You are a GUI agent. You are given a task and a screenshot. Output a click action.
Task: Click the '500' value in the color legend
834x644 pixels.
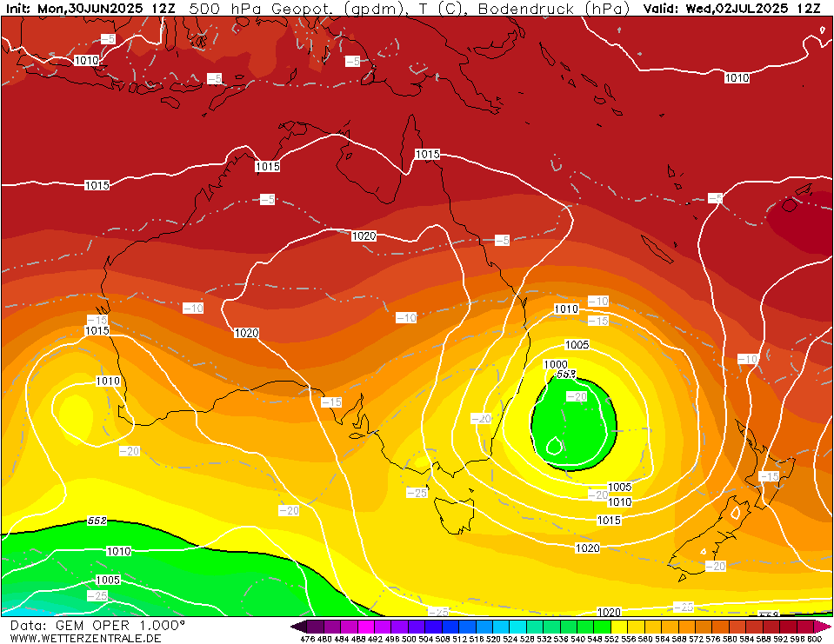click(409, 639)
